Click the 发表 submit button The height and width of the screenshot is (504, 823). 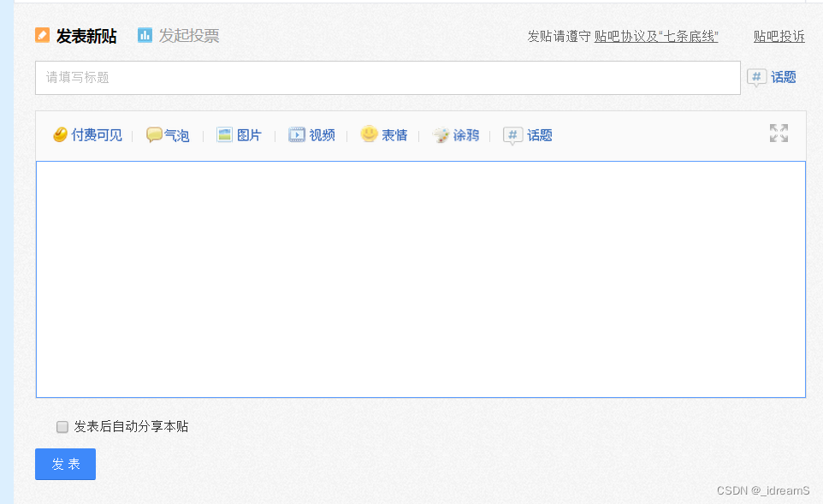(66, 464)
